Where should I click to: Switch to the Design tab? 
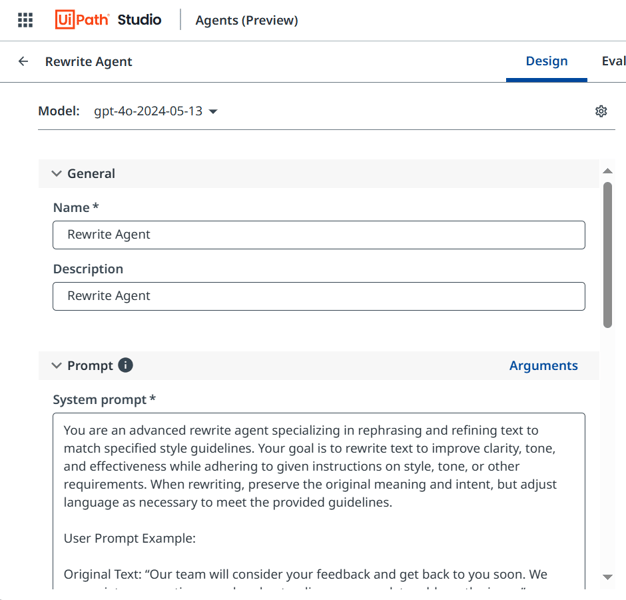pos(546,61)
